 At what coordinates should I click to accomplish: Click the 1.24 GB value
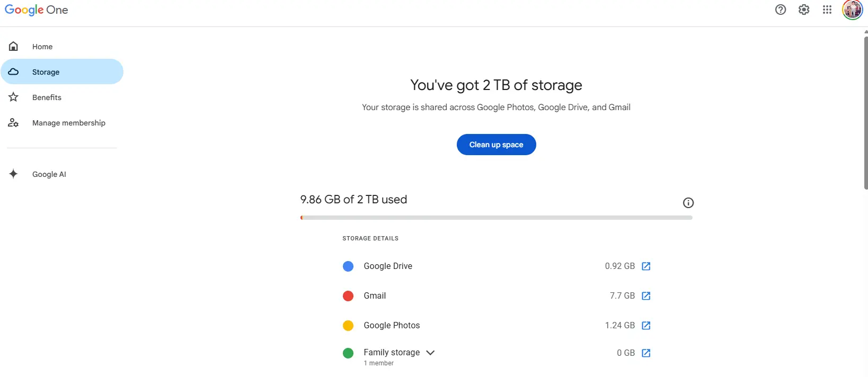coord(620,326)
